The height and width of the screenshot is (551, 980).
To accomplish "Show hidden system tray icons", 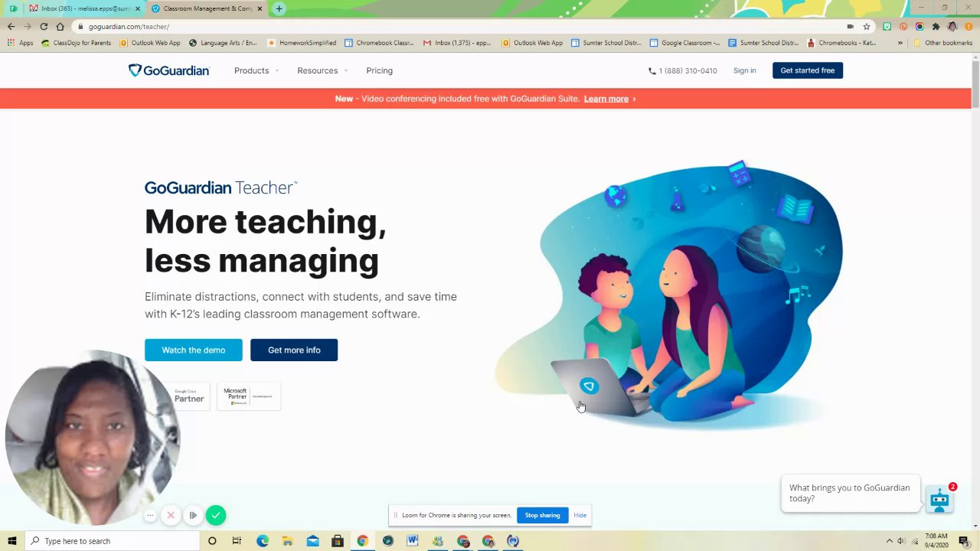I will click(x=889, y=541).
